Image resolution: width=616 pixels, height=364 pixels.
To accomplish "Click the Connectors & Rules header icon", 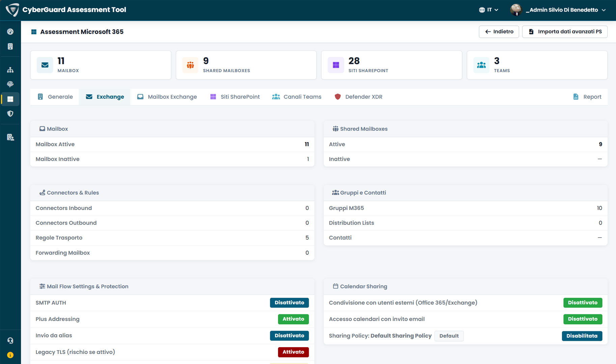I will click(x=42, y=193).
